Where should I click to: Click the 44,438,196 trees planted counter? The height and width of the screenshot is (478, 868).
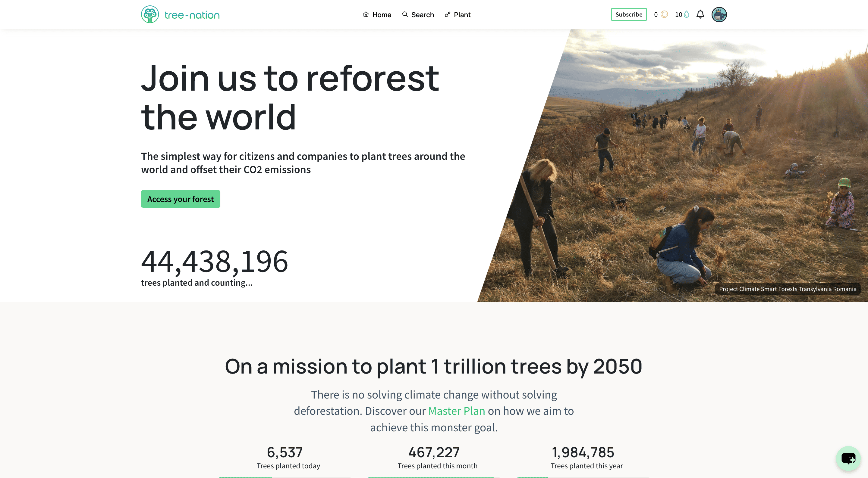click(x=214, y=261)
